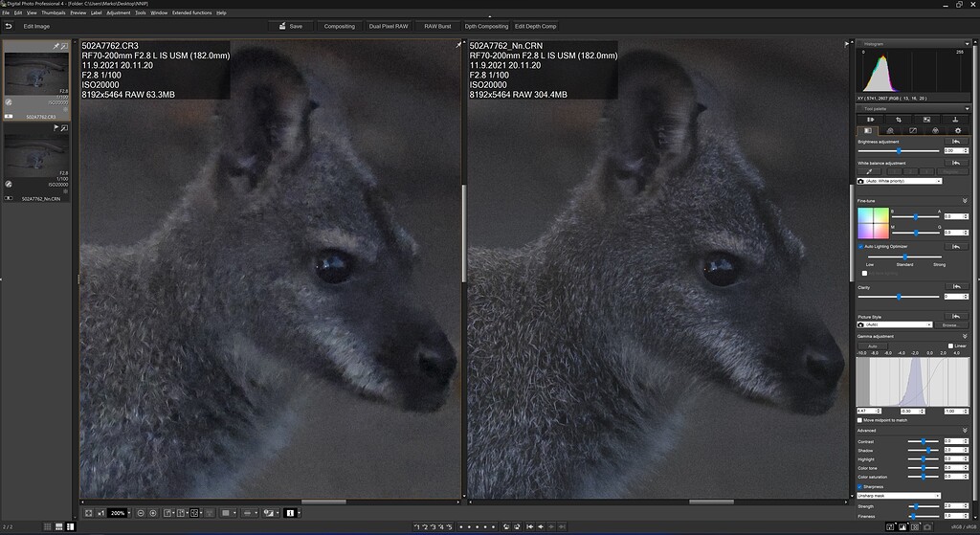
Task: Open the settings gear tab in Tool palette
Action: 957,129
